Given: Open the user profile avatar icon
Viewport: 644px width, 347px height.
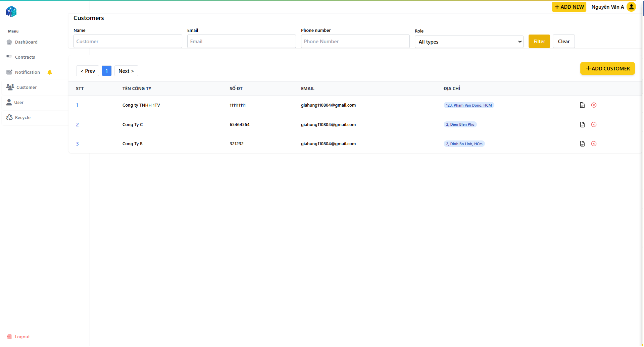Looking at the screenshot, I should tap(631, 7).
